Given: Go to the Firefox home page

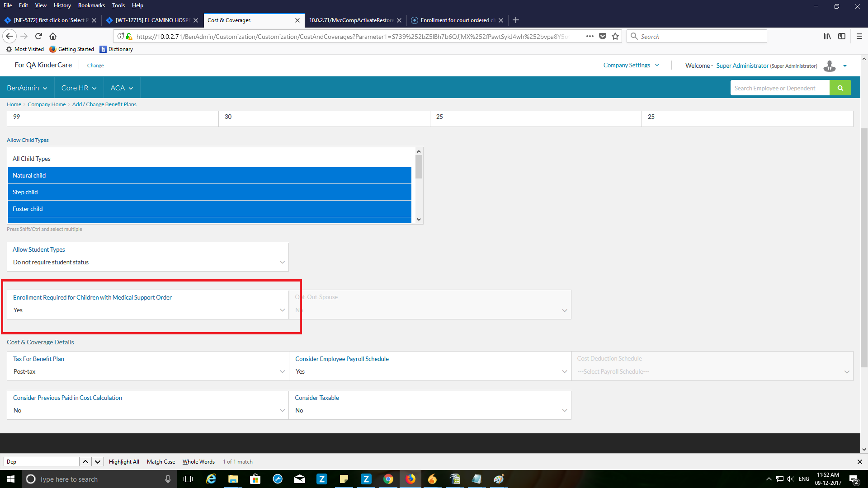Looking at the screenshot, I should [x=53, y=36].
